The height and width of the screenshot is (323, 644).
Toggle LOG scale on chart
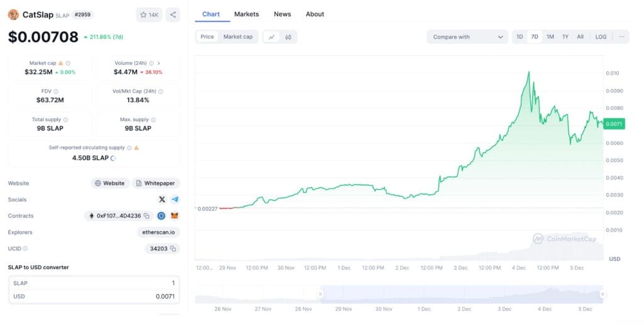click(601, 37)
